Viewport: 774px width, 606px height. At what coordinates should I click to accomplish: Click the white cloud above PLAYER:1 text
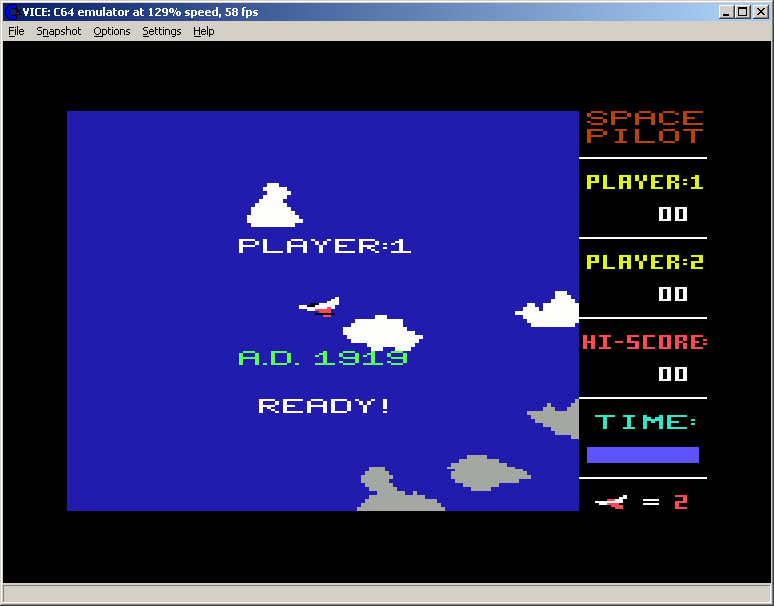click(274, 205)
